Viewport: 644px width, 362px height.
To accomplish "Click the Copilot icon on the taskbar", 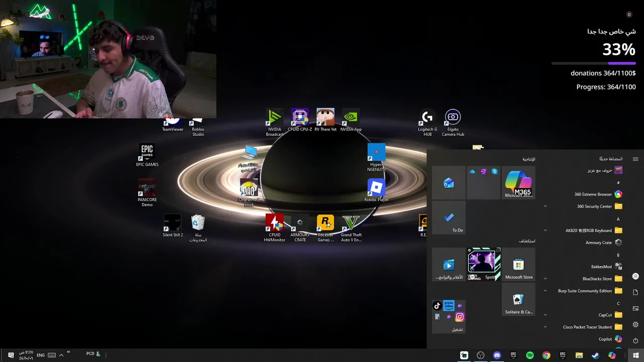I will 612,355.
